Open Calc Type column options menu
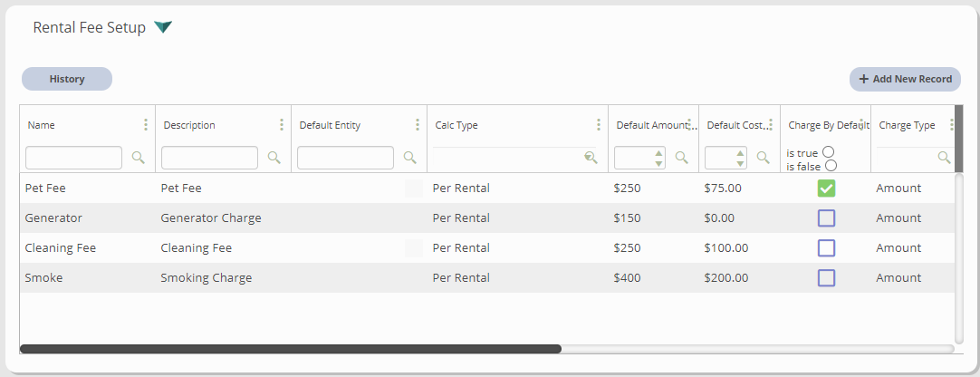Screen dimensions: 980x377 point(599,124)
